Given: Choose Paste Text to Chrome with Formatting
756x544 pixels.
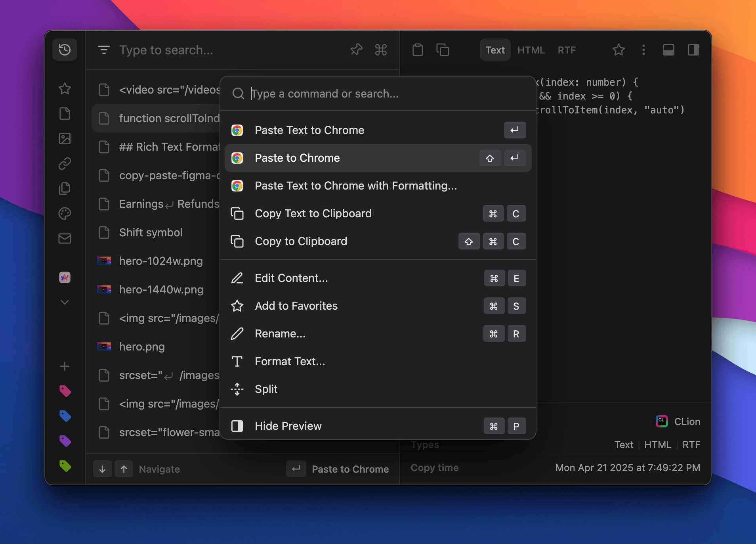Looking at the screenshot, I should pos(355,186).
